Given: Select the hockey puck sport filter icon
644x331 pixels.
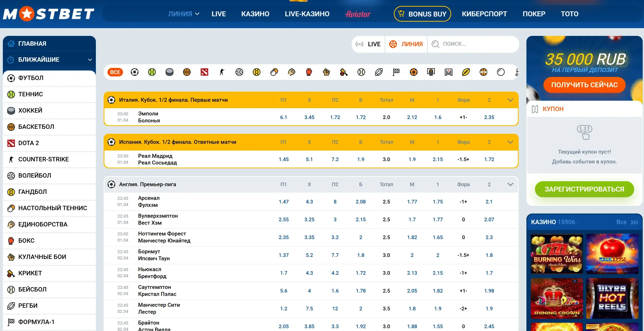Looking at the screenshot, I should 169,72.
